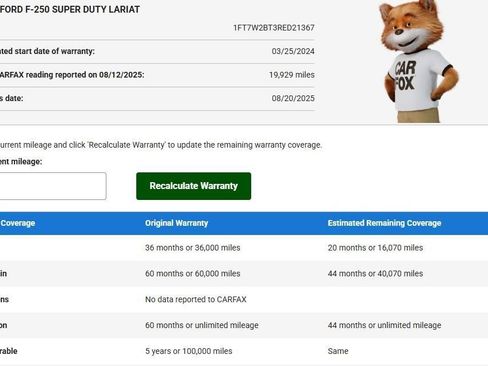Click the Original Warranty column header
Screen dimensions: 488x366
click(176, 223)
